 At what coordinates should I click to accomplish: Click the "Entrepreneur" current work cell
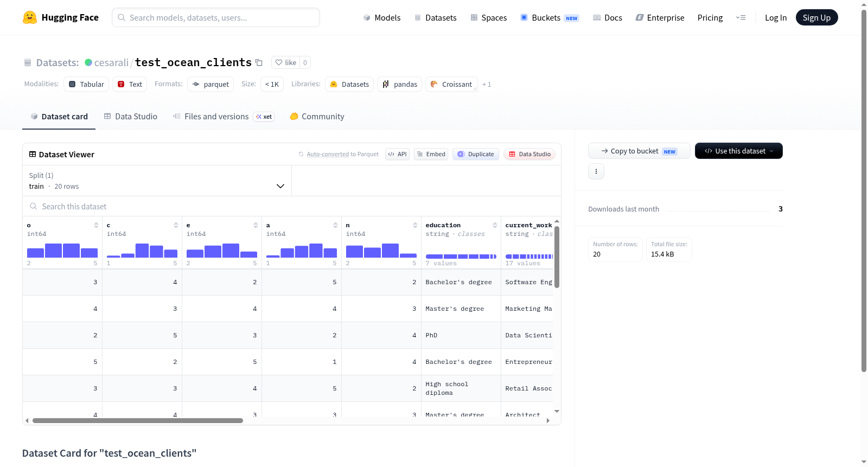pyautogui.click(x=528, y=362)
